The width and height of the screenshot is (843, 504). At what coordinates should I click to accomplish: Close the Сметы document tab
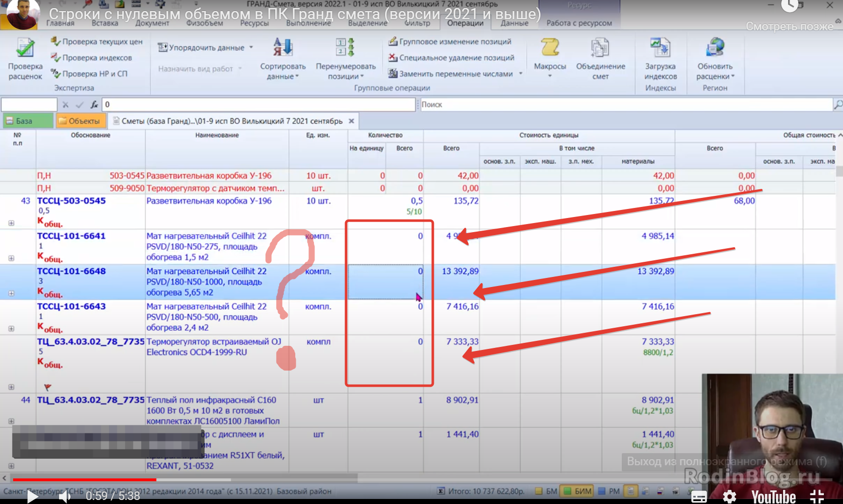coord(351,121)
